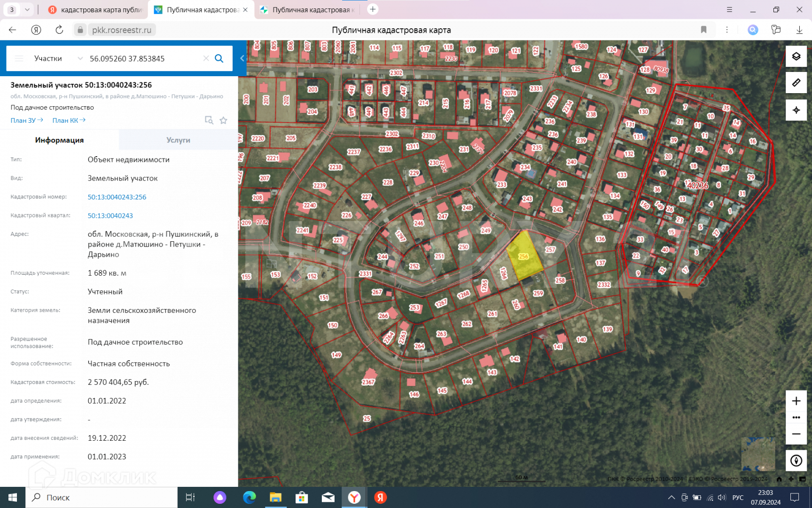Switch to third Публичная кадастровая tab
The image size is (812, 508).
pyautogui.click(x=308, y=10)
